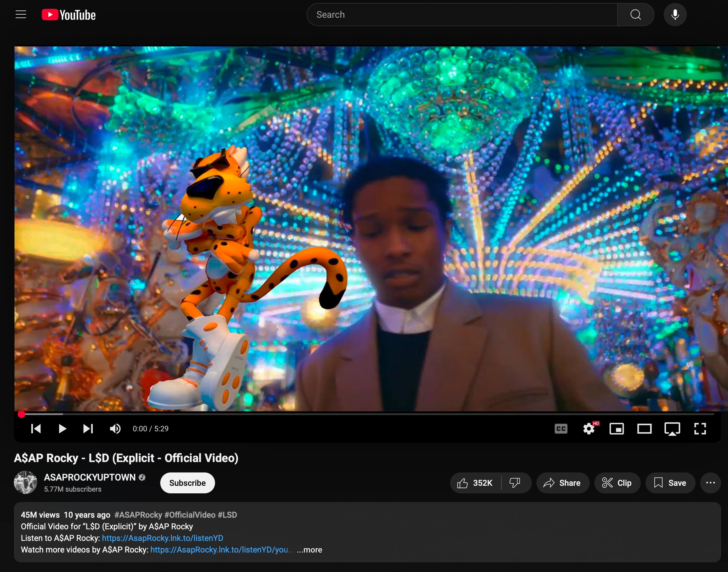
Task: Play the video
Action: pos(62,429)
